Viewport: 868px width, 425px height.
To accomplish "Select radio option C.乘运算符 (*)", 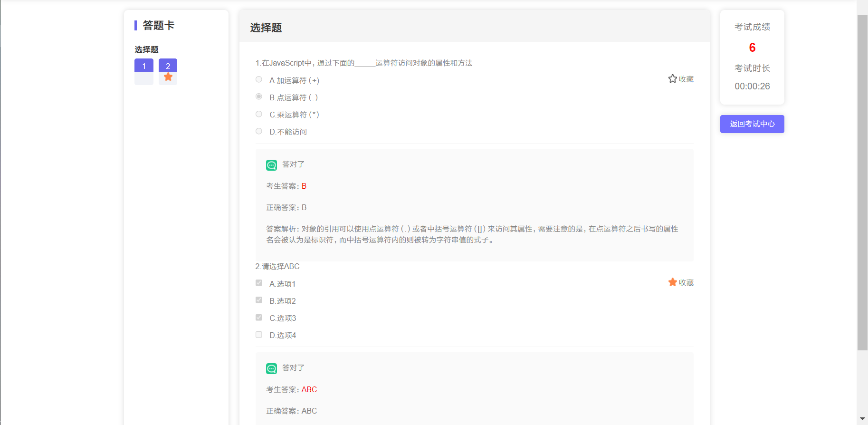I will pos(259,114).
